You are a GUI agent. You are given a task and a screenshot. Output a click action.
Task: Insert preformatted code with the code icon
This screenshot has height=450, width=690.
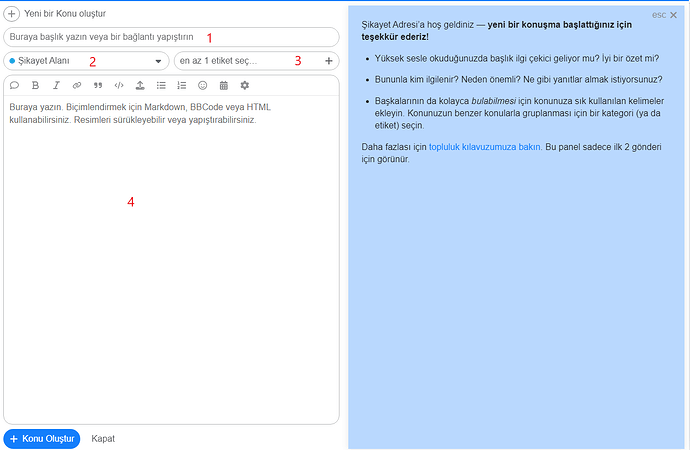119,86
